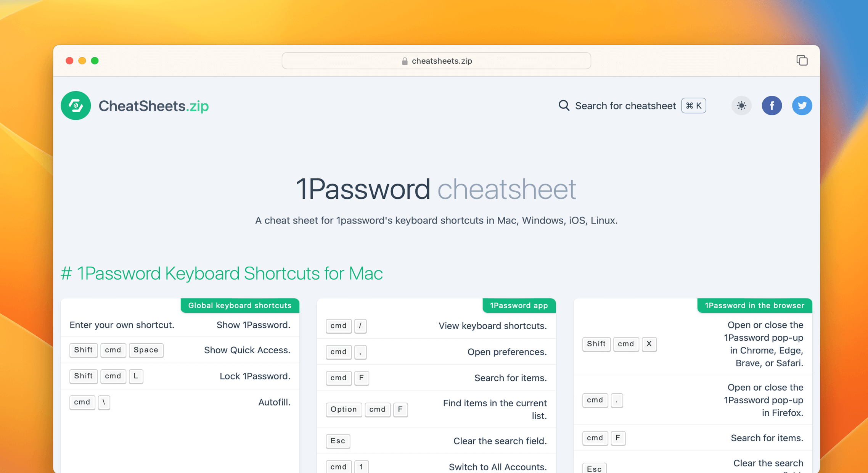Click the CheatSheets.zip logo icon
Viewport: 868px width, 473px height.
click(x=76, y=106)
